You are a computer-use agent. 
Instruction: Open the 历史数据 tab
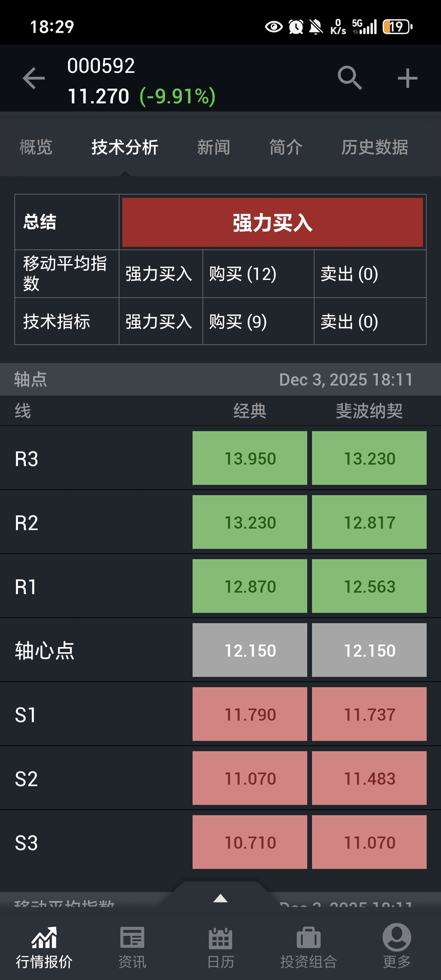[x=374, y=147]
